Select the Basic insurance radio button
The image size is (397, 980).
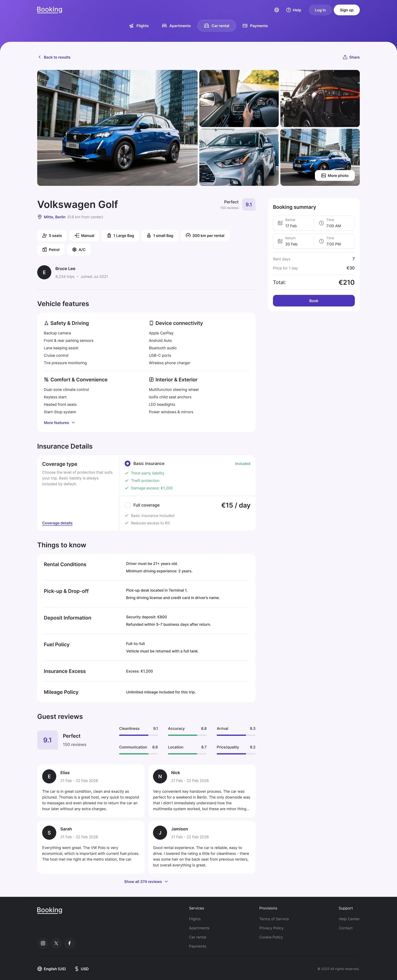[x=127, y=463]
